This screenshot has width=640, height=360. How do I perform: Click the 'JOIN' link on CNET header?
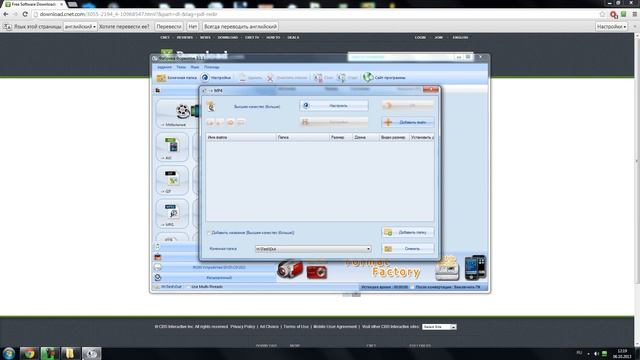(438, 38)
